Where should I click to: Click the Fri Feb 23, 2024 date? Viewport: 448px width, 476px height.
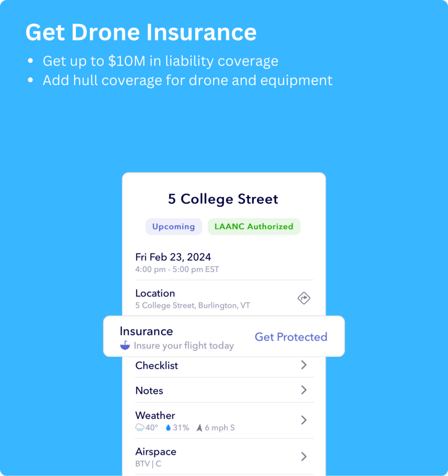[x=173, y=257]
